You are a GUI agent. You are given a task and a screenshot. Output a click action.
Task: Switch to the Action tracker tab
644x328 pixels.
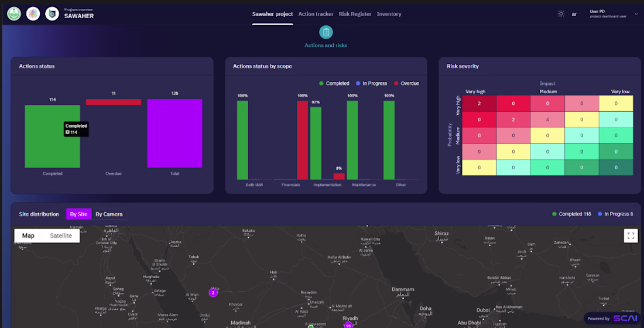(316, 14)
